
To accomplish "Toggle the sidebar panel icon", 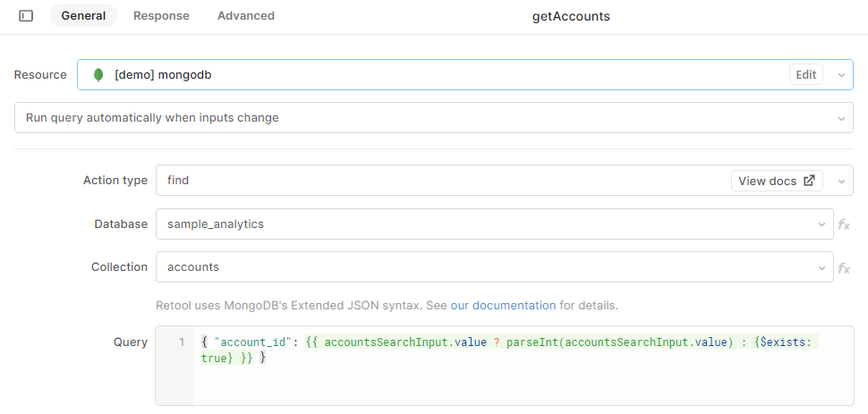I will [x=26, y=16].
